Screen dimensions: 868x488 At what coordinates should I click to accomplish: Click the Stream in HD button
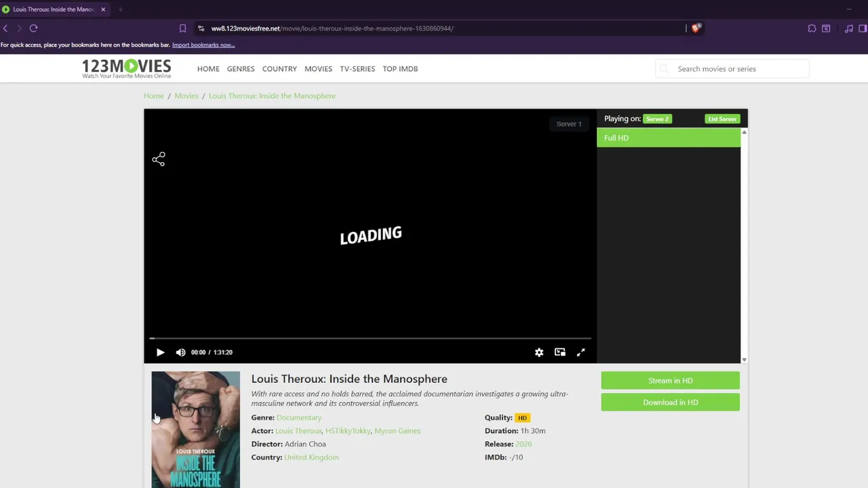[670, 380]
